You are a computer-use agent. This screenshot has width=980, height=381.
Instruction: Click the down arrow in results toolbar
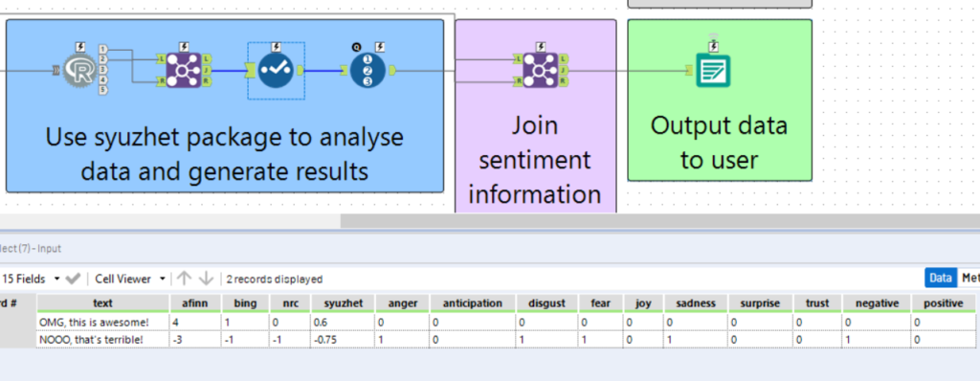click(206, 279)
